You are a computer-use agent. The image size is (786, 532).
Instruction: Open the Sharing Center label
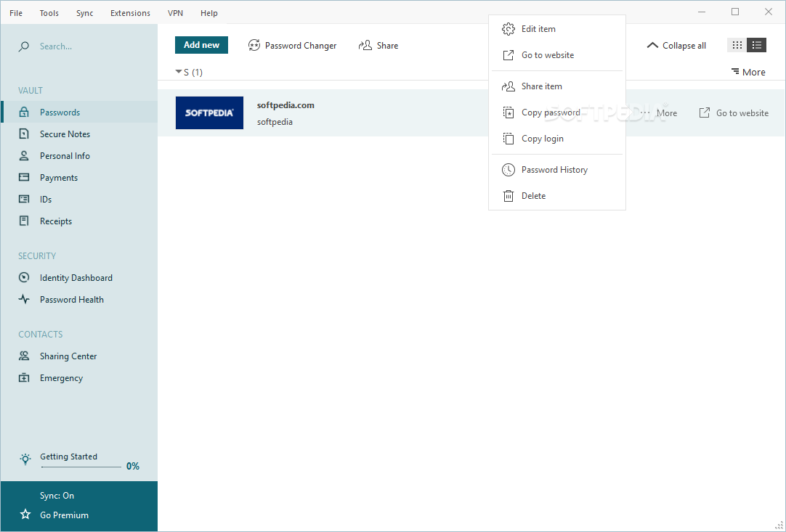(x=68, y=356)
